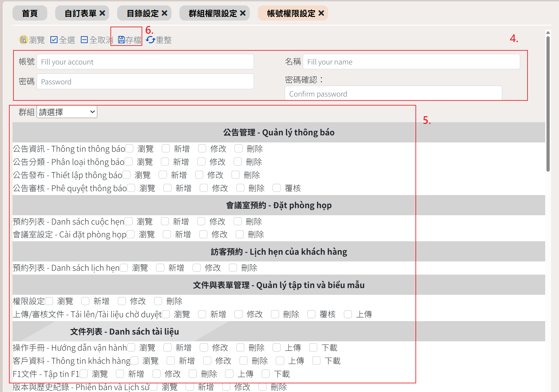Click the 全選 select-all icon

click(54, 40)
